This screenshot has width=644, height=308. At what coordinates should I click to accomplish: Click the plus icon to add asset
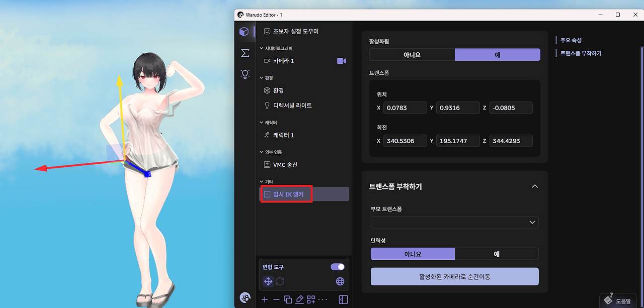point(265,299)
